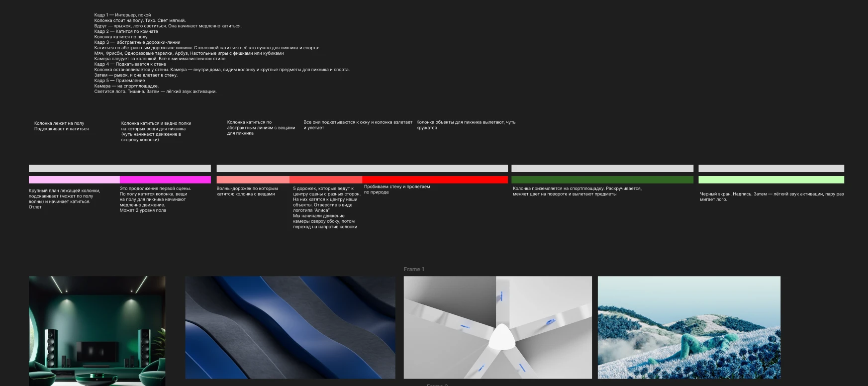
Task: Open the blue flower hills landscape image
Action: (x=689, y=327)
